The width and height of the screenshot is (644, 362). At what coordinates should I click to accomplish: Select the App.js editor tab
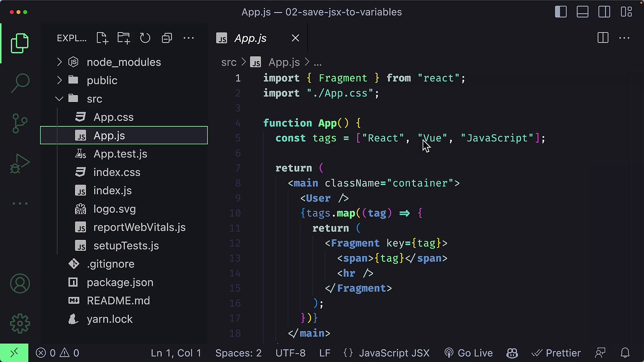pyautogui.click(x=250, y=38)
